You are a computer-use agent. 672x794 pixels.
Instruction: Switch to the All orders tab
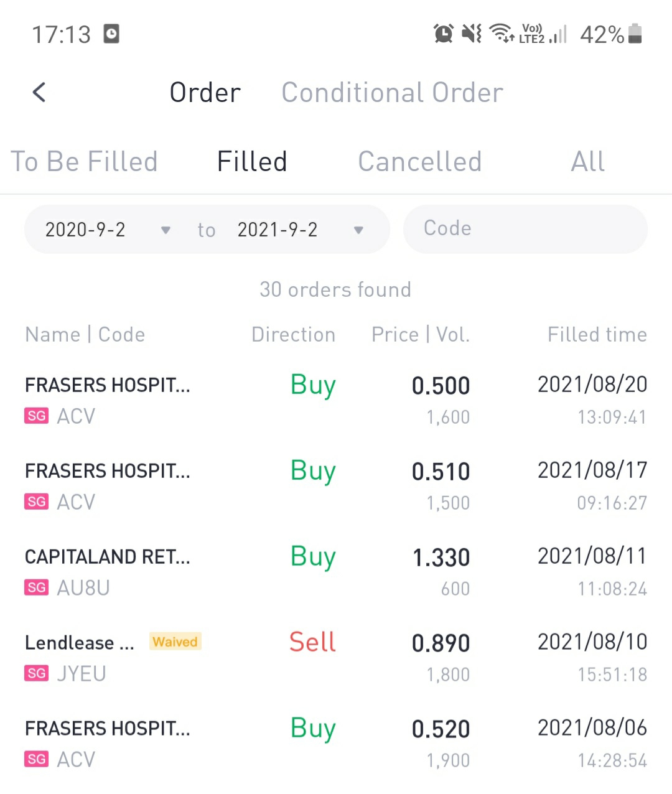tap(587, 162)
